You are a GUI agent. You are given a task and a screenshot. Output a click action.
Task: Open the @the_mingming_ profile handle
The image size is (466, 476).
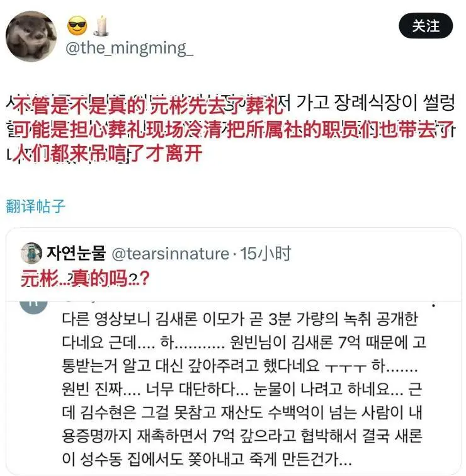point(130,48)
